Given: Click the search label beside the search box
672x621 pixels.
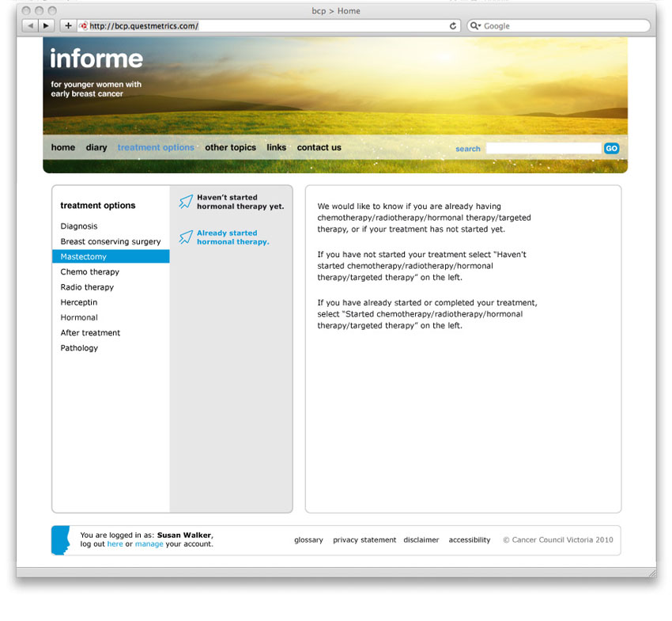Looking at the screenshot, I should click(x=468, y=149).
